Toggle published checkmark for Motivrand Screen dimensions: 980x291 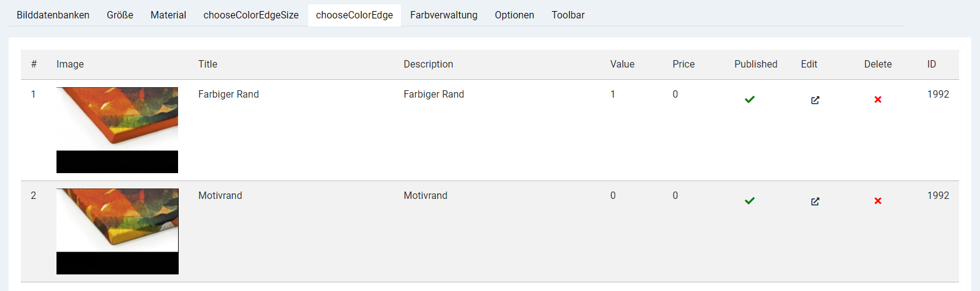[x=749, y=201]
